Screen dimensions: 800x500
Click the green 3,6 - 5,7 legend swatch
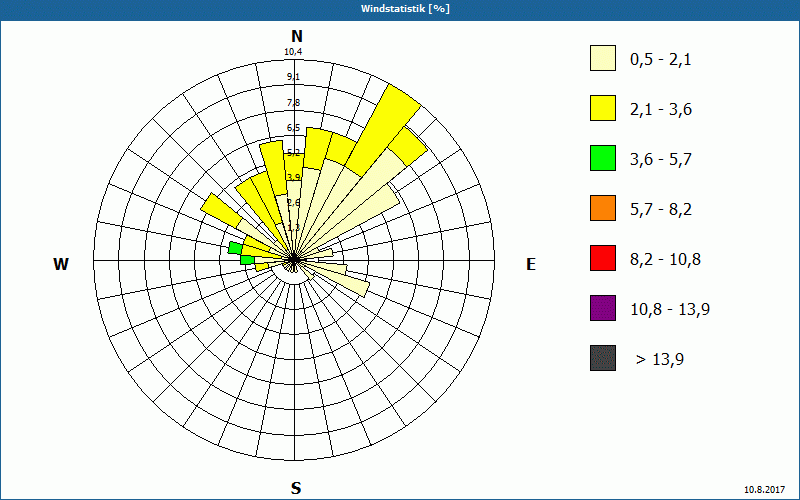pos(603,158)
